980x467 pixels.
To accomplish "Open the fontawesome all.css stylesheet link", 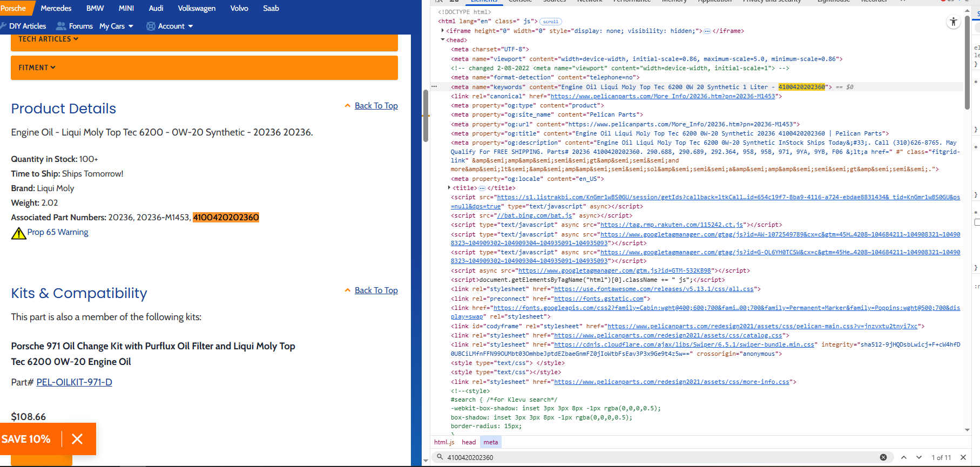I will tap(654, 289).
